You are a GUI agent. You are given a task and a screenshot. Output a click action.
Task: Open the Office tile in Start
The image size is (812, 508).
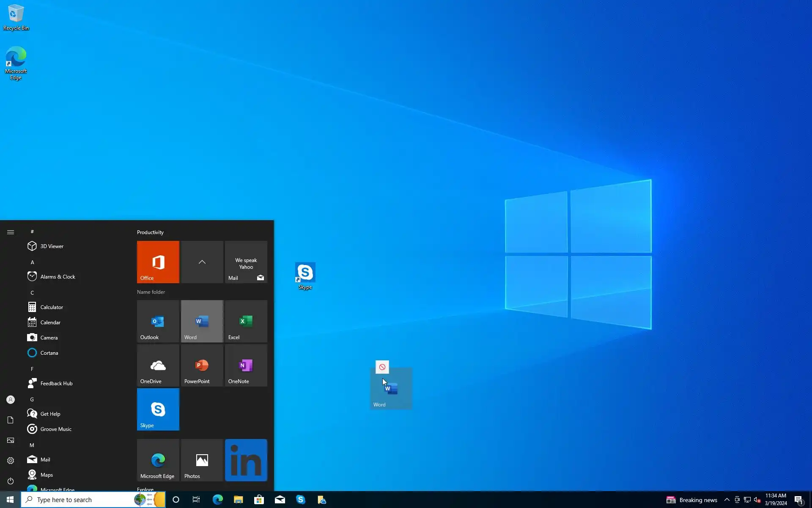(158, 262)
